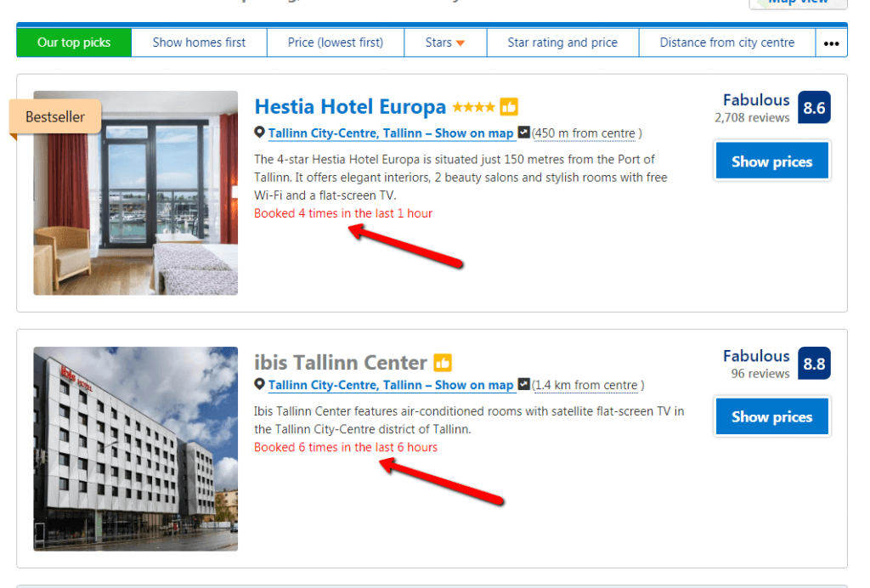Open the ibis Tallinn Center building photo
This screenshot has height=588, width=870.
[x=136, y=449]
